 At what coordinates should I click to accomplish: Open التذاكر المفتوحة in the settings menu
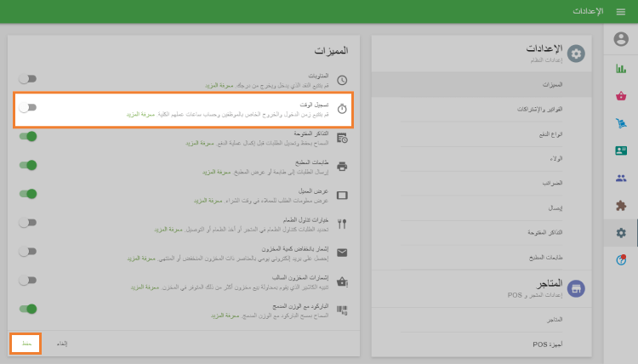coord(481,233)
